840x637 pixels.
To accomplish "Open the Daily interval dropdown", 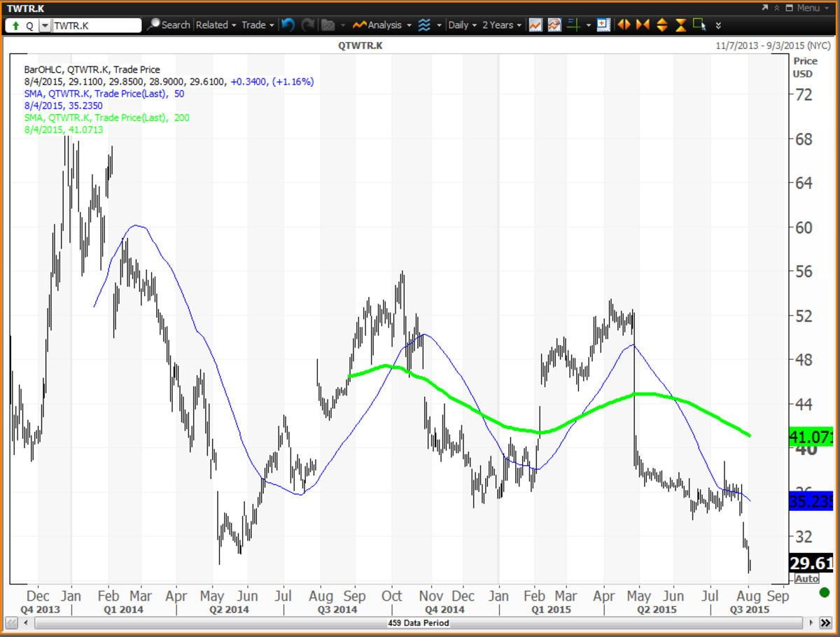I will 463,24.
